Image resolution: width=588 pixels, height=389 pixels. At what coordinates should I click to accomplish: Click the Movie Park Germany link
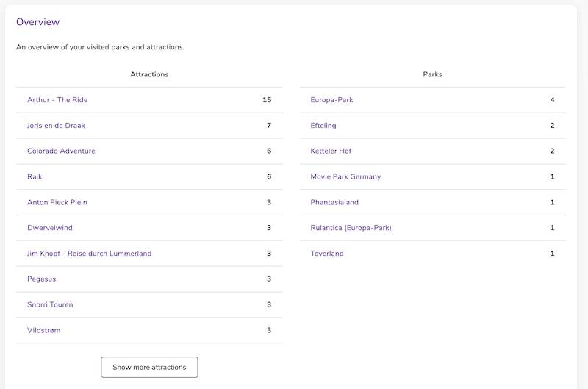tap(345, 176)
